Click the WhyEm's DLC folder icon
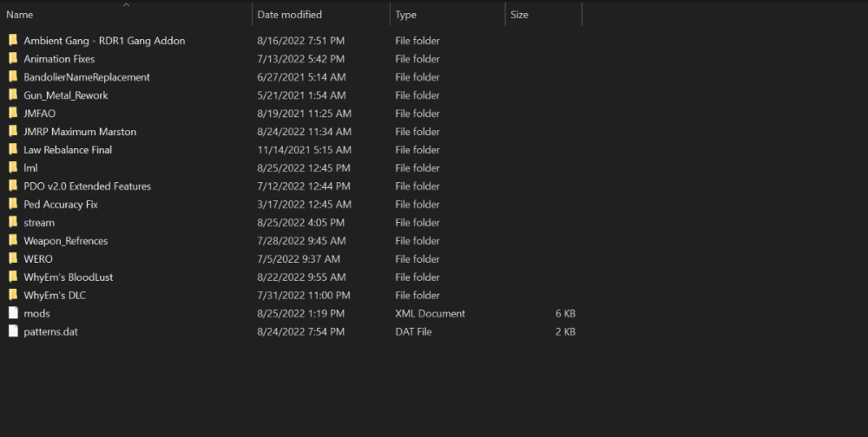This screenshot has width=868, height=437. pyautogui.click(x=13, y=296)
